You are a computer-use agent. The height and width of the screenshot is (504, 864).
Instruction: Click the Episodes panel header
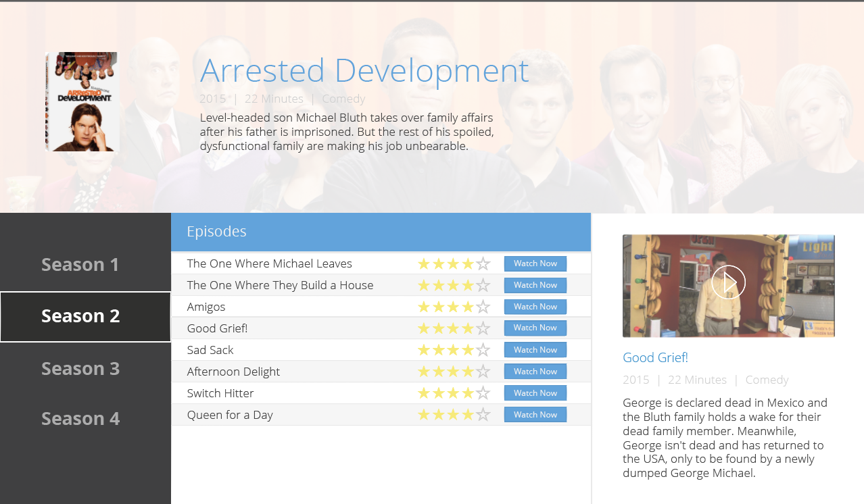click(381, 232)
